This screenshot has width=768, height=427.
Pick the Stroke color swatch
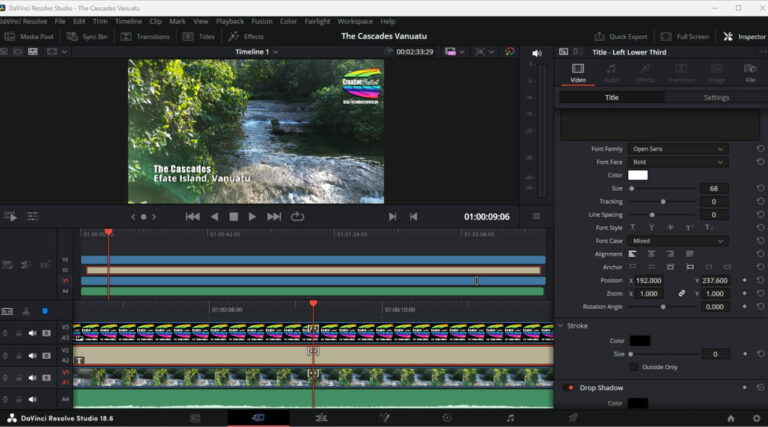(640, 341)
